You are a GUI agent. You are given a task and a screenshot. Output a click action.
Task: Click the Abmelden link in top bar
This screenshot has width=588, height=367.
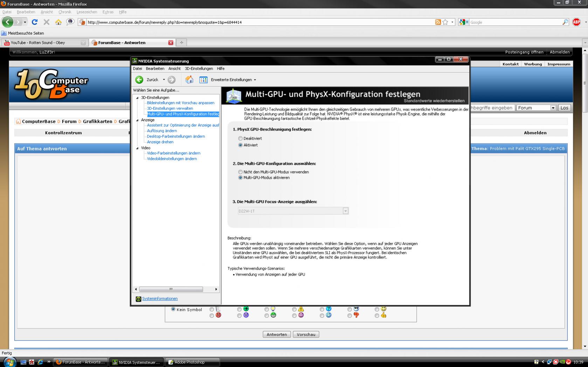(560, 52)
